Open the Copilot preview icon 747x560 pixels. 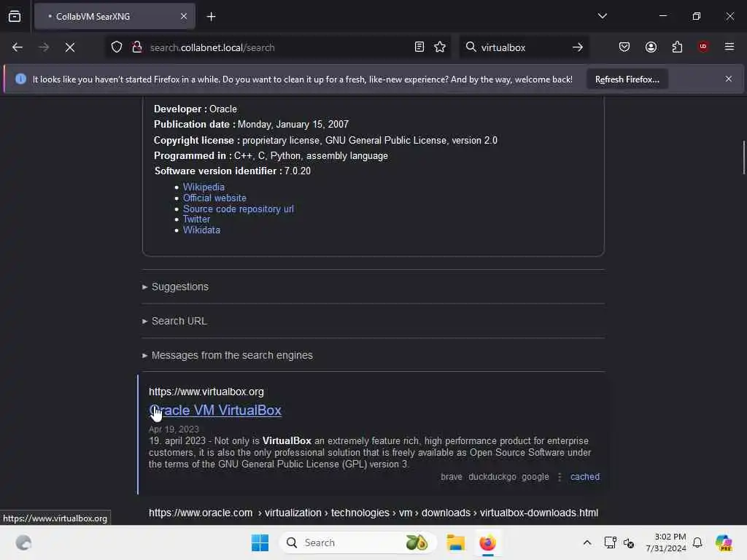(x=724, y=542)
